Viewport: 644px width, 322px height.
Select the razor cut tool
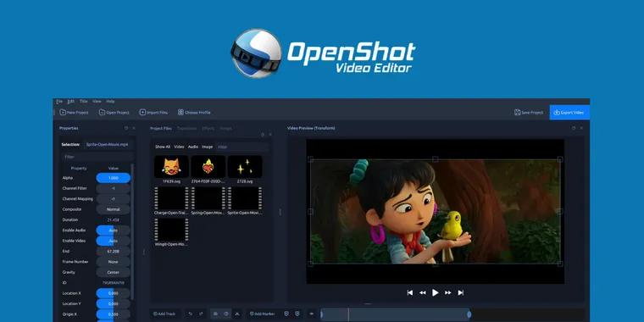click(237, 314)
